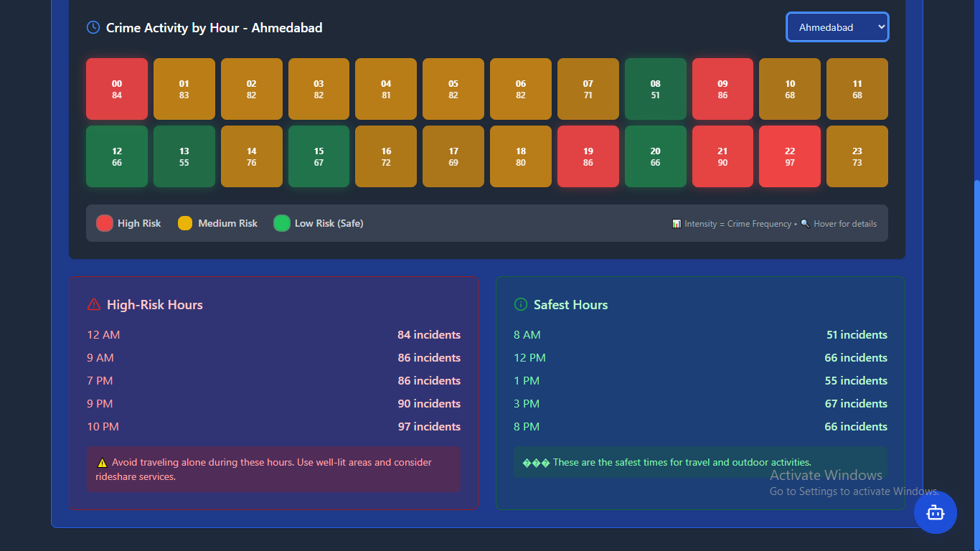Select hour 17 tile with 69 incidents

453,156
